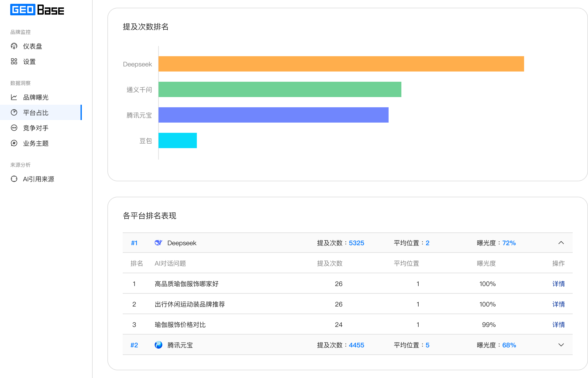Image resolution: width=588 pixels, height=378 pixels.
Task: Click the cyan 豆包 bar
Action: 178,140
